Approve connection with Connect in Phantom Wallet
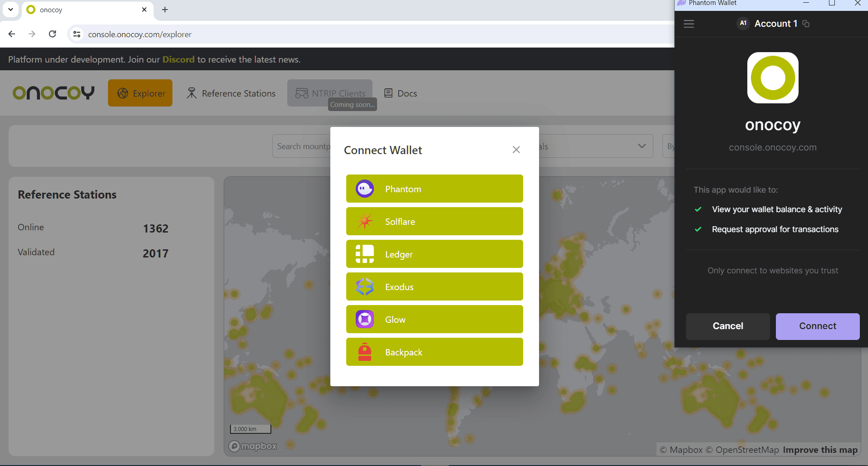Screen dimensions: 868x466 (817, 326)
